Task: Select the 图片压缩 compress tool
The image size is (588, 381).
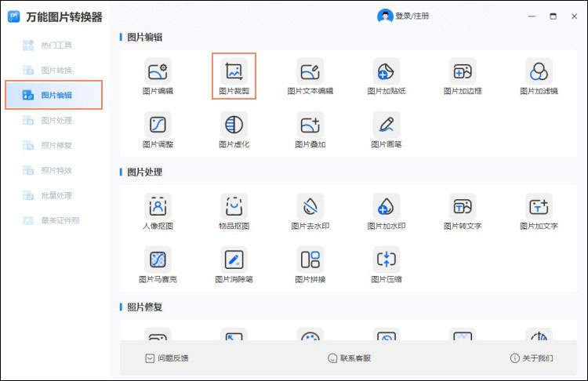Action: [x=387, y=259]
